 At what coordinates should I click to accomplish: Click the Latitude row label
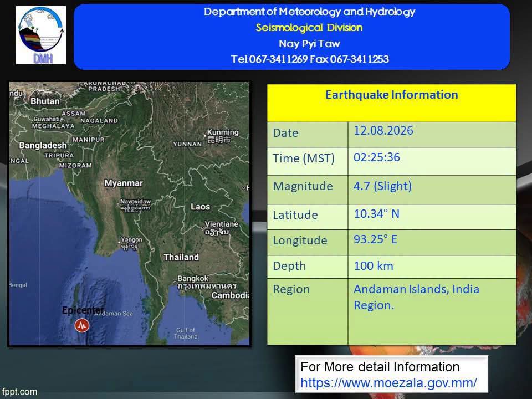click(295, 215)
